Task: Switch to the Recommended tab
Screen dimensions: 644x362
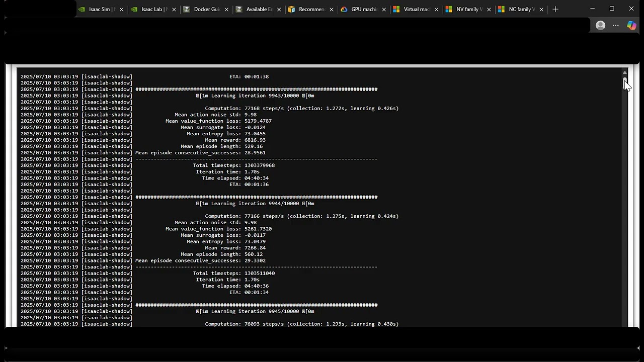Action: (x=306, y=9)
